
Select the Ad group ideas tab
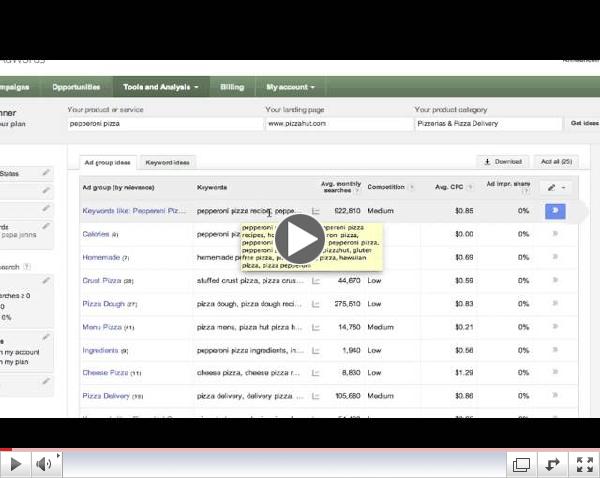108,163
